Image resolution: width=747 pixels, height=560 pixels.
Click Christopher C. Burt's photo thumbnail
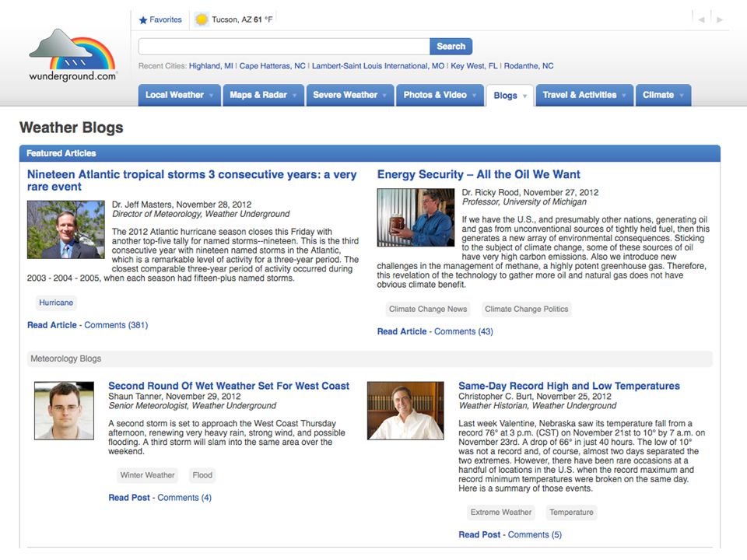(x=405, y=411)
